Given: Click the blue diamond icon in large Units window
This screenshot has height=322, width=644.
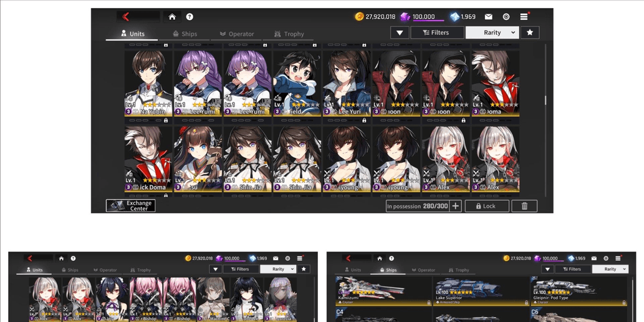Looking at the screenshot, I should [x=454, y=17].
